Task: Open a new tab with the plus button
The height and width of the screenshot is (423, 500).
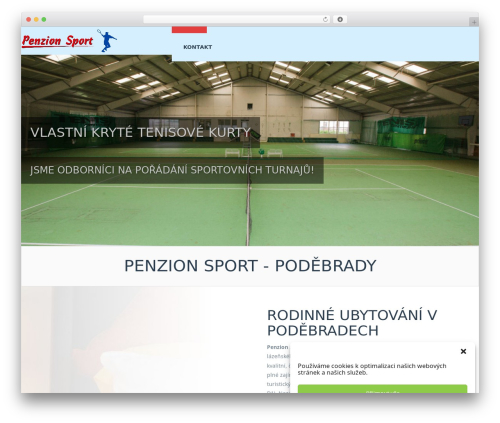Action: click(x=474, y=22)
